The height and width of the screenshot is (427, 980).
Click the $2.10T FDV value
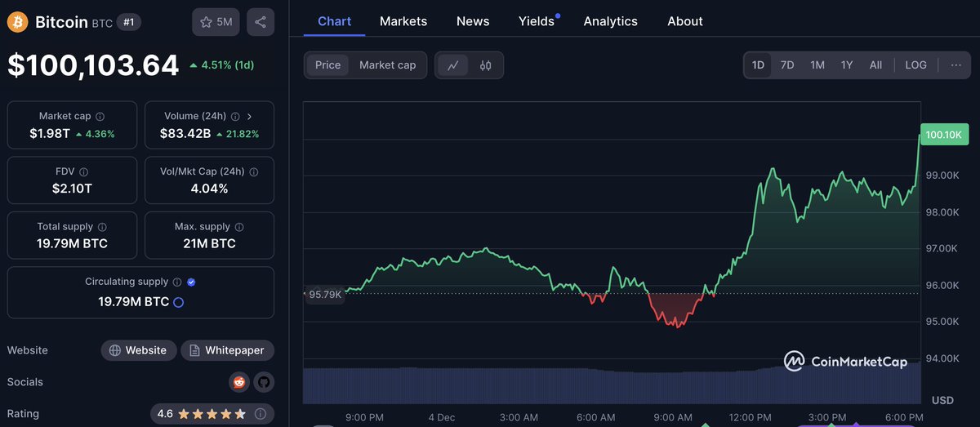click(x=72, y=189)
